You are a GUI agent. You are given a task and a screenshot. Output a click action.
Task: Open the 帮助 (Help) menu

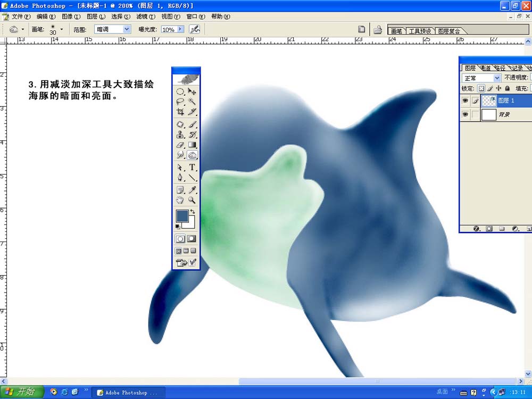coord(221,16)
